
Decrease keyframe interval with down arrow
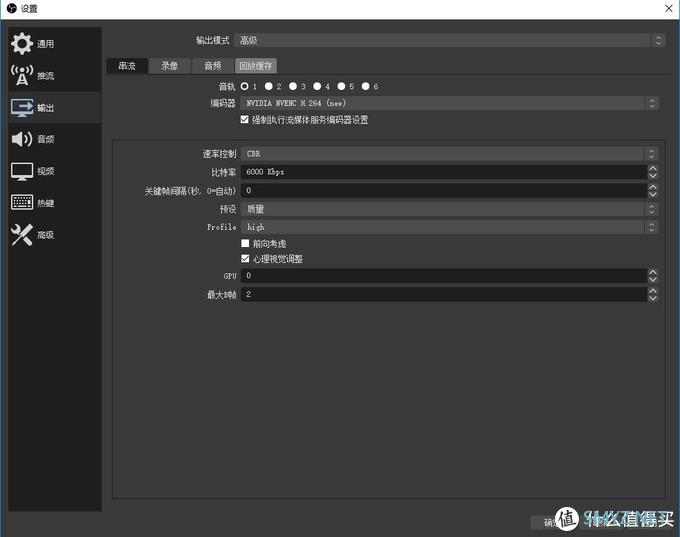653,194
